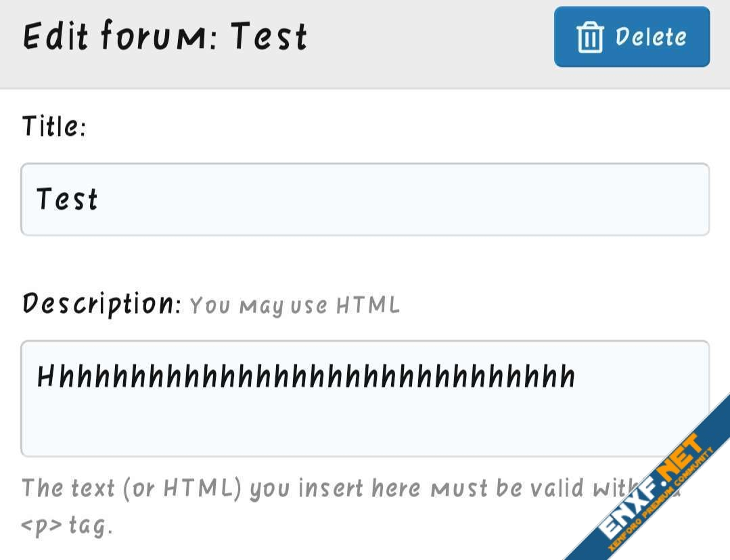The width and height of the screenshot is (730, 560).
Task: Click the "You may use HTML" hint
Action: tap(295, 306)
